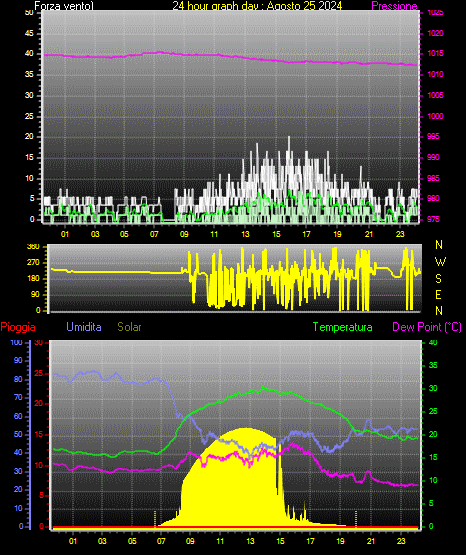Viewport: 466px width, 555px height.
Task: Click the 90 wind direction axis value
Action: (x=35, y=294)
